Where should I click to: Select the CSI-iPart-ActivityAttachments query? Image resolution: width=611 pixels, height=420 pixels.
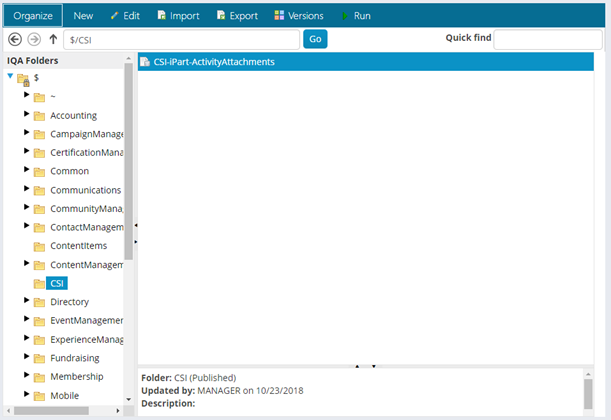click(x=214, y=62)
